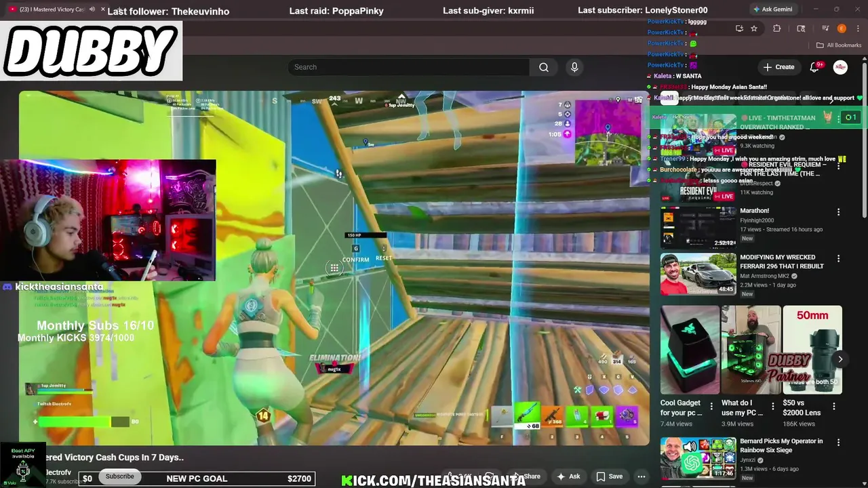Open the Bernard Picks My Operator thumbnail
868x488 pixels.
(698, 458)
